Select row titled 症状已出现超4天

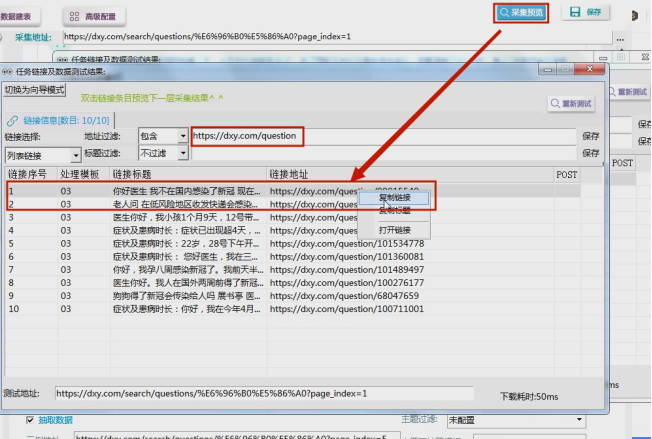point(293,230)
